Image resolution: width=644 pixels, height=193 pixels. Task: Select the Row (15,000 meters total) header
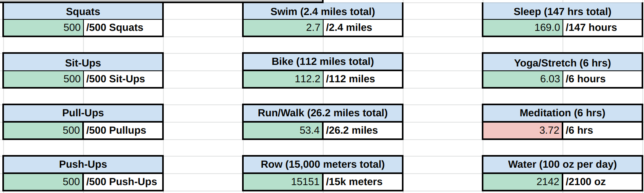[322, 165]
